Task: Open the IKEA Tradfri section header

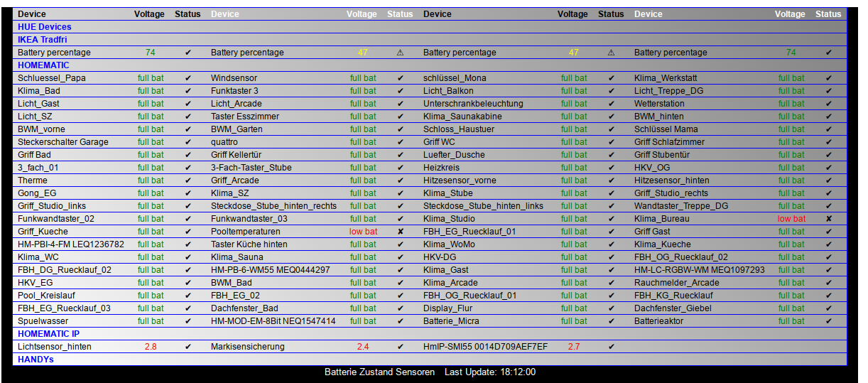Action: (x=43, y=40)
